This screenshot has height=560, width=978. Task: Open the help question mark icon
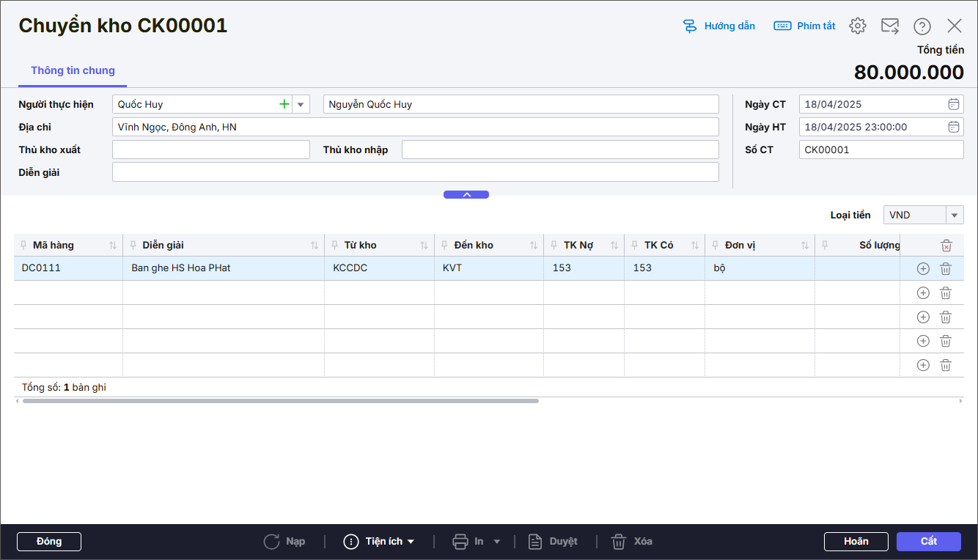tap(922, 26)
